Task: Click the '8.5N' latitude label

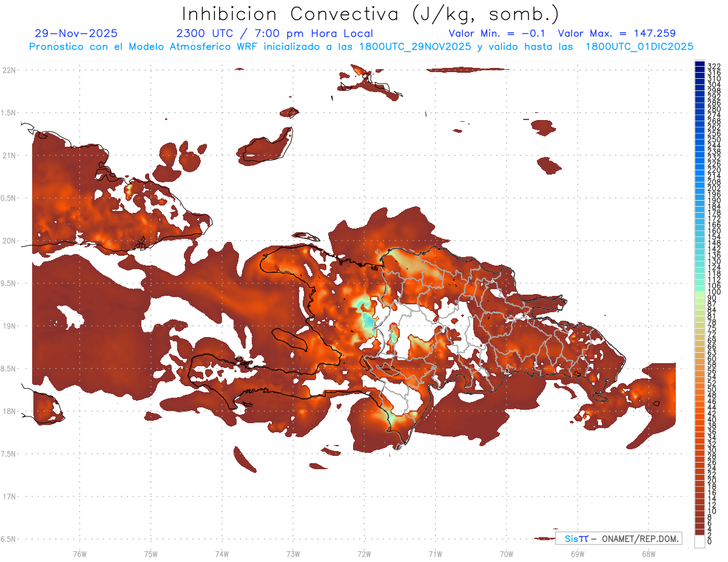Action: coord(9,369)
